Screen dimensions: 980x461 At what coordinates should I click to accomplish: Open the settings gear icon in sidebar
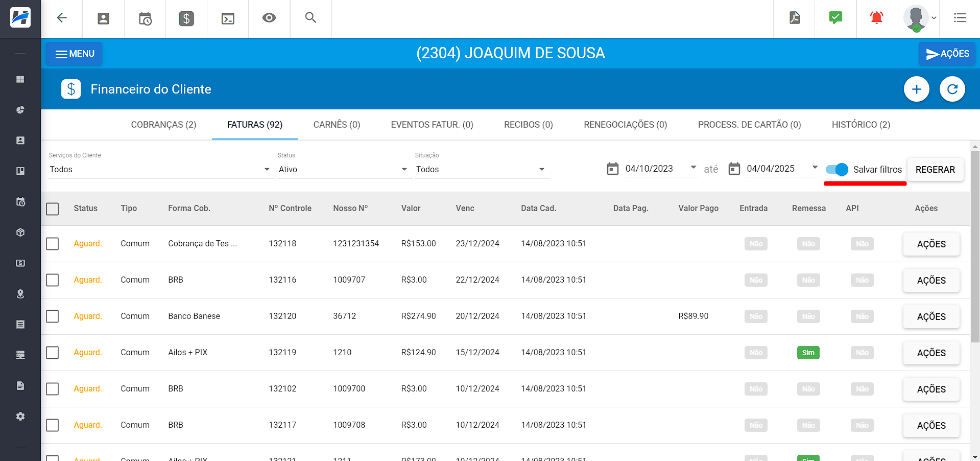click(20, 417)
